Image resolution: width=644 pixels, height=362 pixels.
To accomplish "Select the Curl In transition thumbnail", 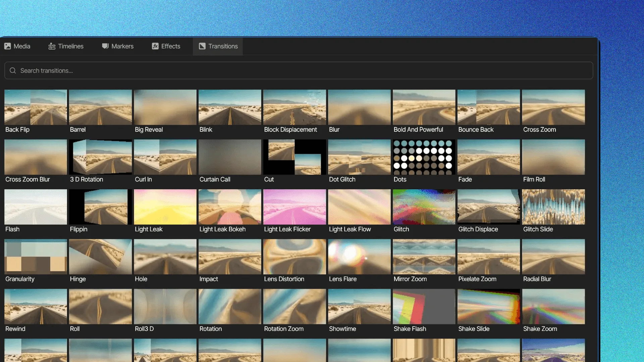I will [165, 157].
